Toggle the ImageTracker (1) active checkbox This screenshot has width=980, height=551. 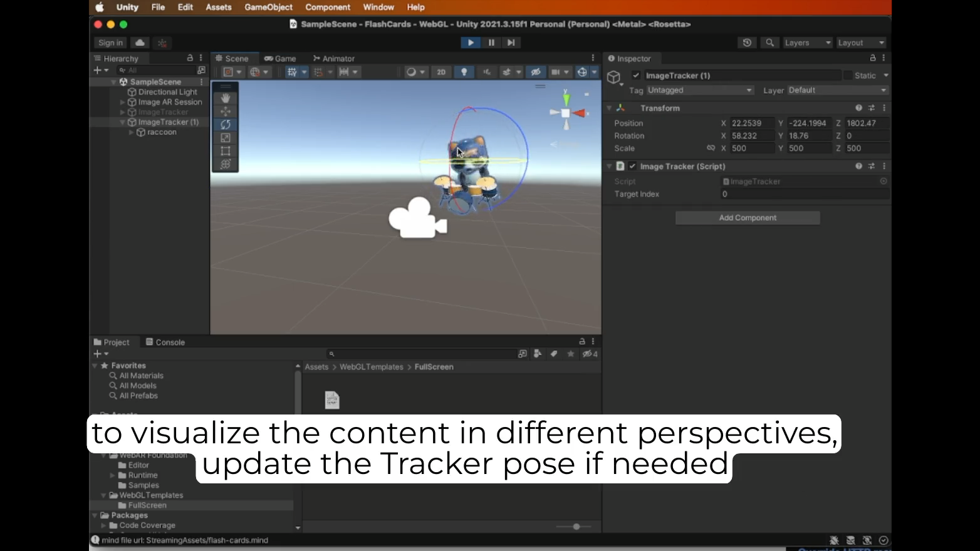click(636, 75)
